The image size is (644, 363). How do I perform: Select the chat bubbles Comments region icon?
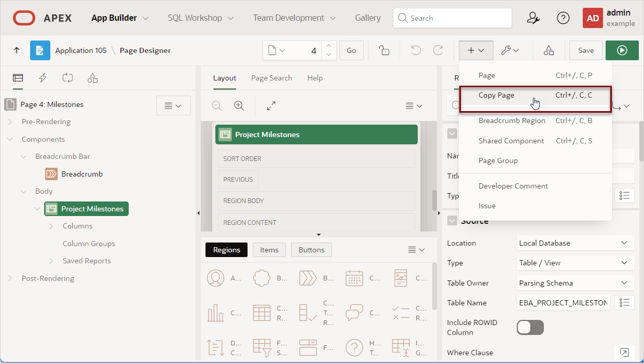pyautogui.click(x=354, y=313)
